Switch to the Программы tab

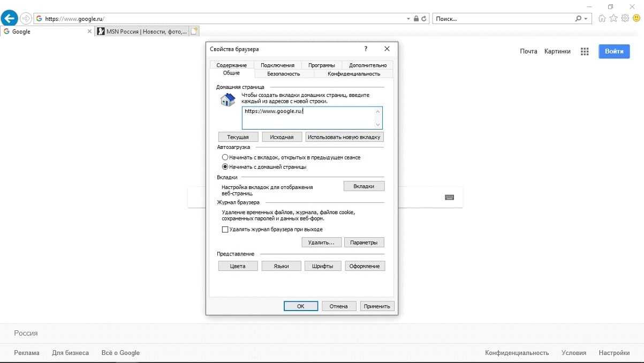point(322,65)
